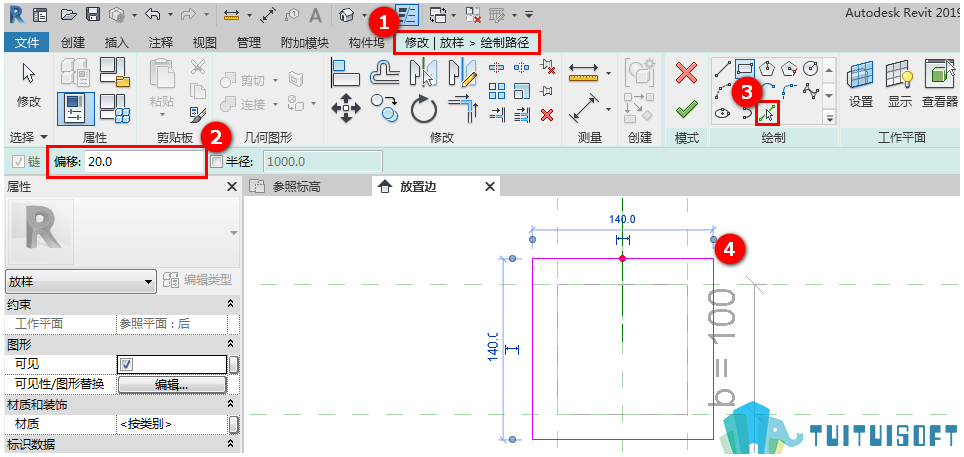
Task: Activate the Move tool with four arrows
Action: (x=346, y=109)
